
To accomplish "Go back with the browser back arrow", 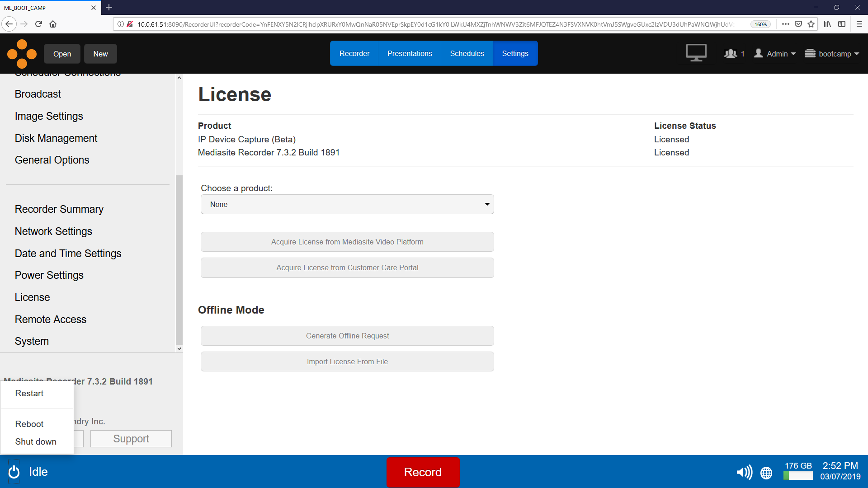I will 9,24.
